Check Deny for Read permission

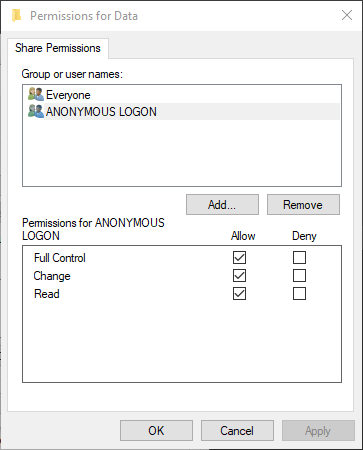[x=299, y=294]
